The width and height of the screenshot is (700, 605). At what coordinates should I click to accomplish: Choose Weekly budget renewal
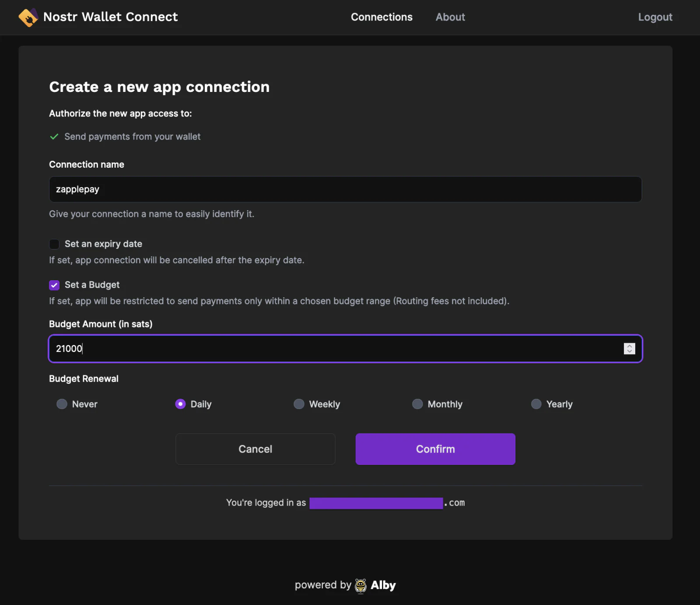tap(299, 404)
